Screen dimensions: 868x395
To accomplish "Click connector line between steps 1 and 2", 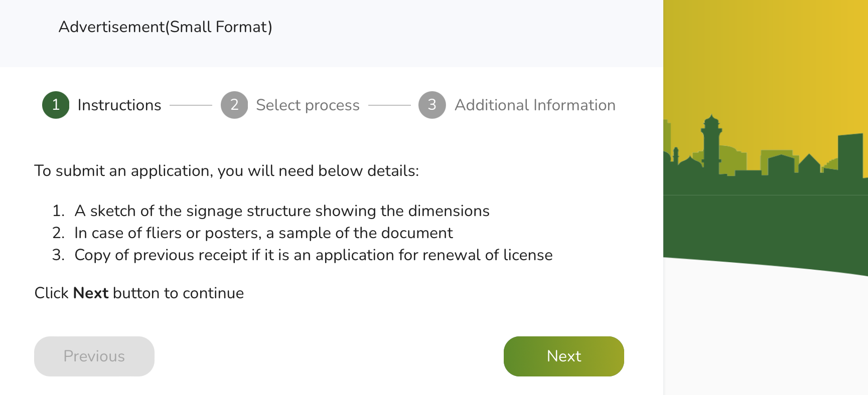I will coord(191,105).
